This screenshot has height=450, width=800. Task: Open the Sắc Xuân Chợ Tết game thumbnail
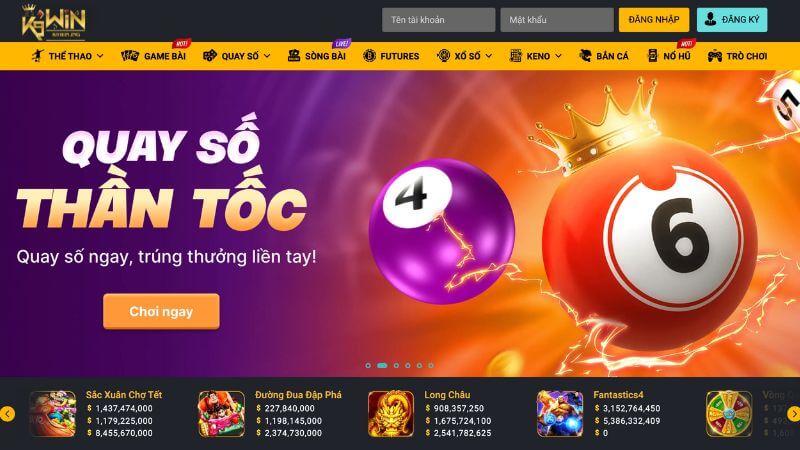53,414
